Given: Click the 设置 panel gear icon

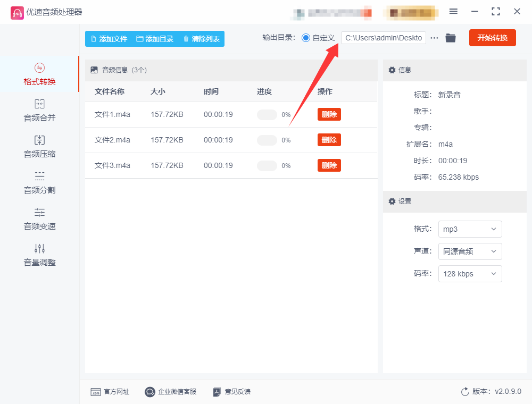Looking at the screenshot, I should [x=392, y=201].
